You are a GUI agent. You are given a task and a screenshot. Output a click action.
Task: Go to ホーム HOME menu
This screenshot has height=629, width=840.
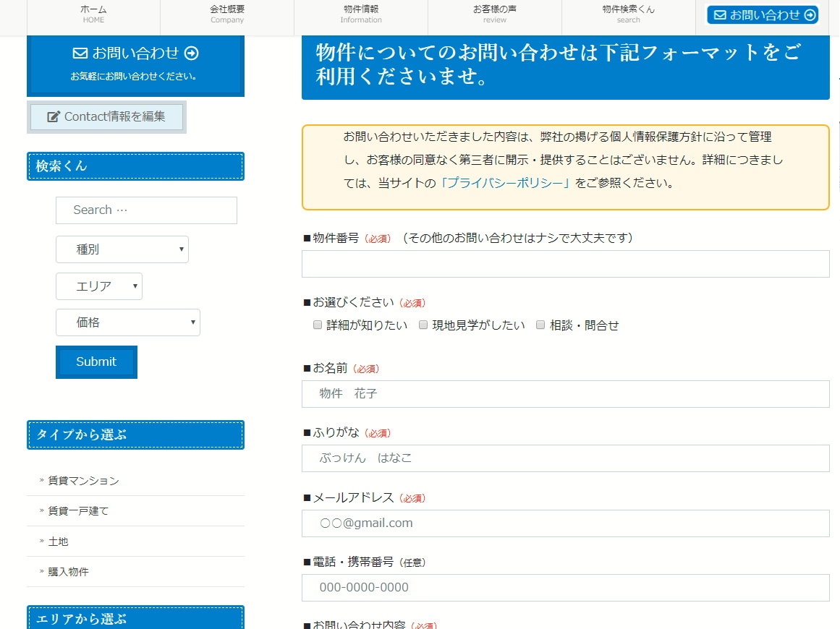pyautogui.click(x=94, y=14)
